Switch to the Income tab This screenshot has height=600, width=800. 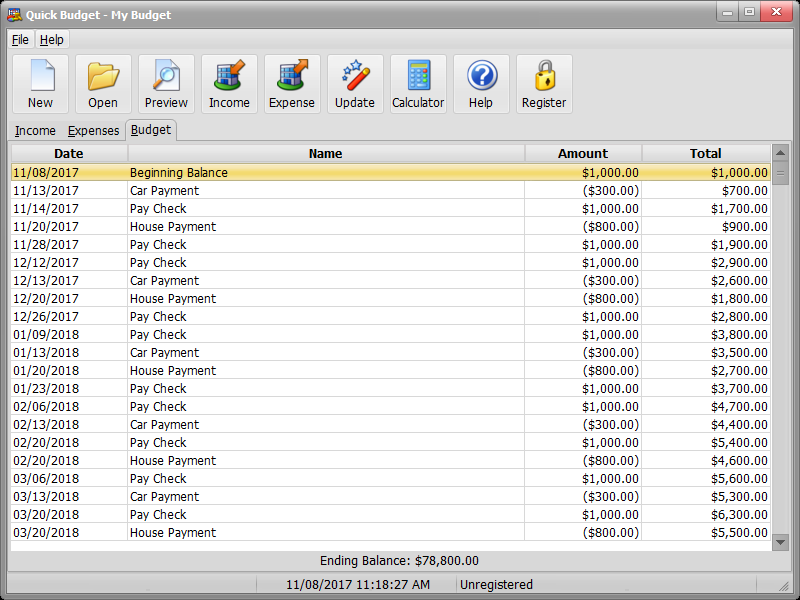coord(35,131)
